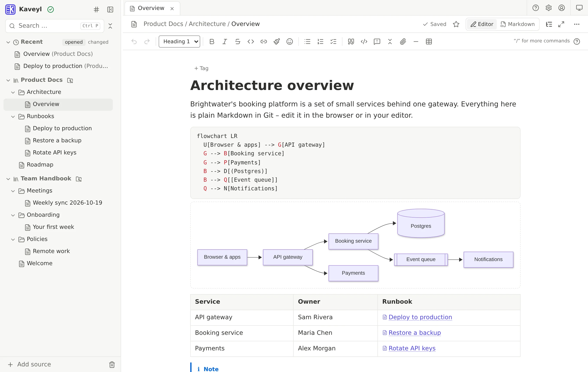Viewport: 588px width, 372px height.
Task: Star this document as favorite
Action: 456,24
